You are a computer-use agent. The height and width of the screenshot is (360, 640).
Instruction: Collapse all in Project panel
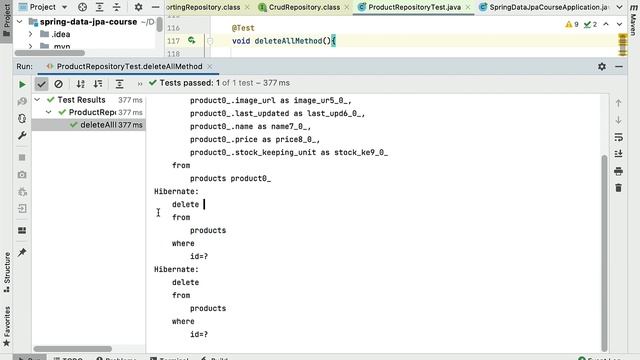click(x=116, y=7)
